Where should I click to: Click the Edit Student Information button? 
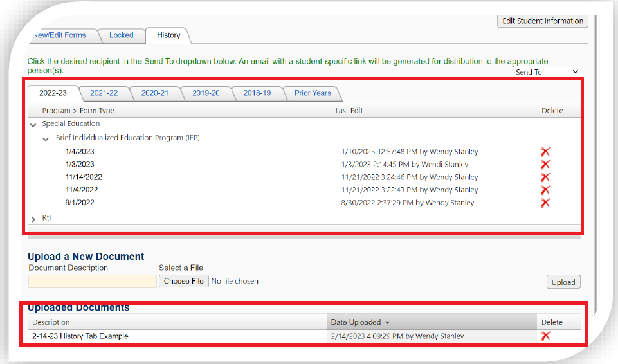pyautogui.click(x=542, y=21)
